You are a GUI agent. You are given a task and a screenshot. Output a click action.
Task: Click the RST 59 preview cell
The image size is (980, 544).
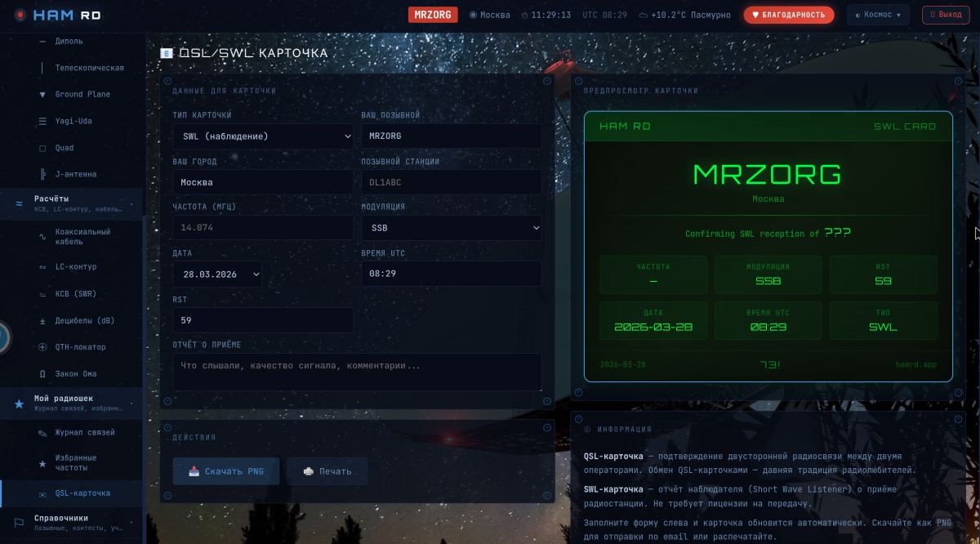tap(884, 274)
